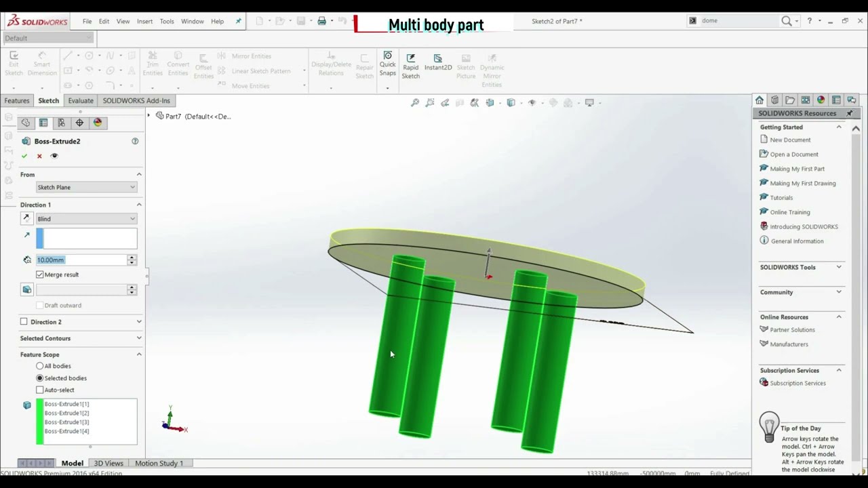This screenshot has width=868, height=488.
Task: Open the Blind end condition dropdown
Action: pos(86,219)
